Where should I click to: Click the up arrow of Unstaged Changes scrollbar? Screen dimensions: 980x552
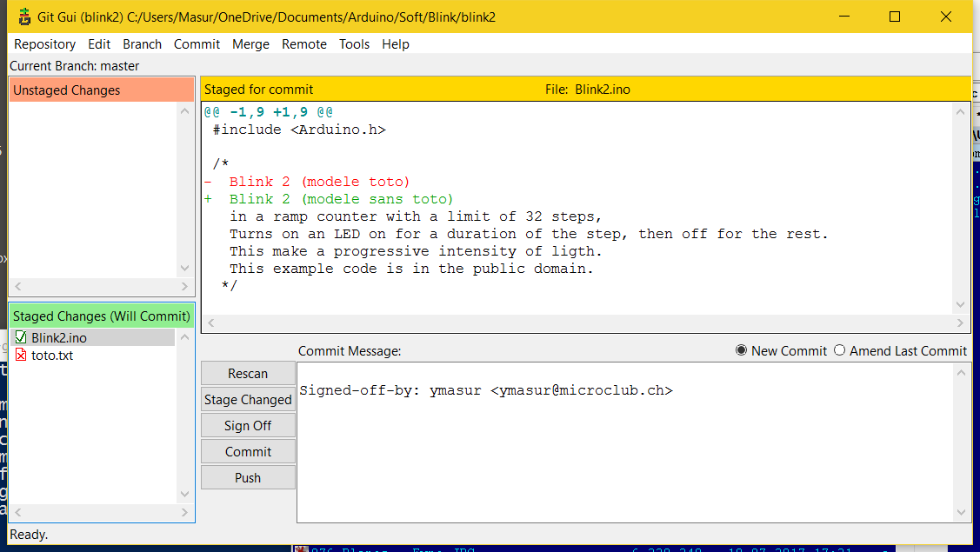[184, 111]
